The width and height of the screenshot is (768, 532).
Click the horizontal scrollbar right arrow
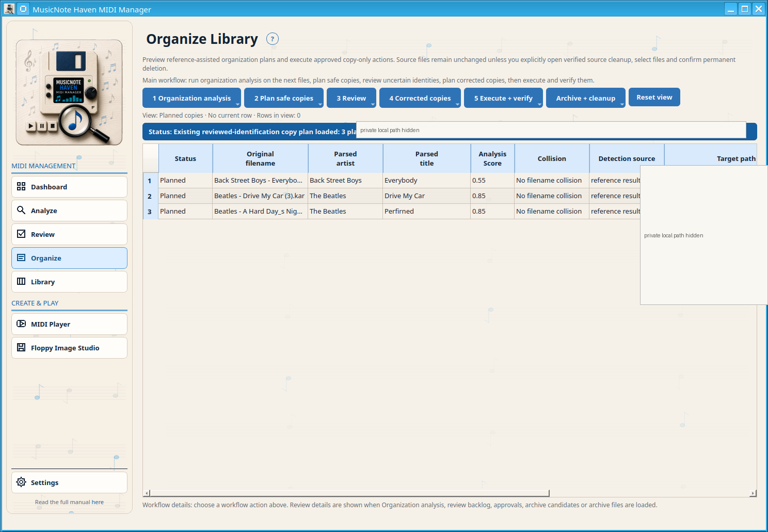click(753, 493)
